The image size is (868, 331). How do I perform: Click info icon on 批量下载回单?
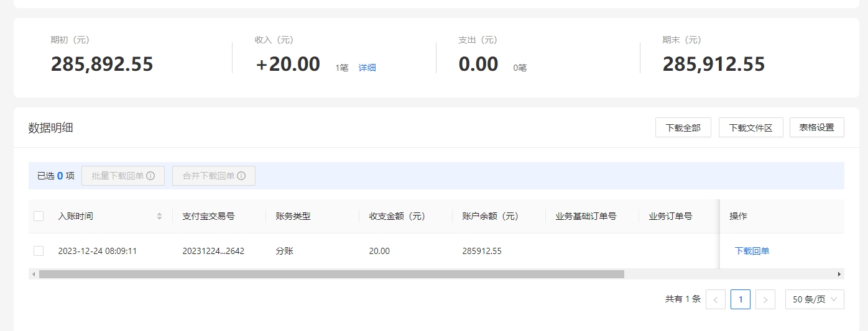click(150, 176)
